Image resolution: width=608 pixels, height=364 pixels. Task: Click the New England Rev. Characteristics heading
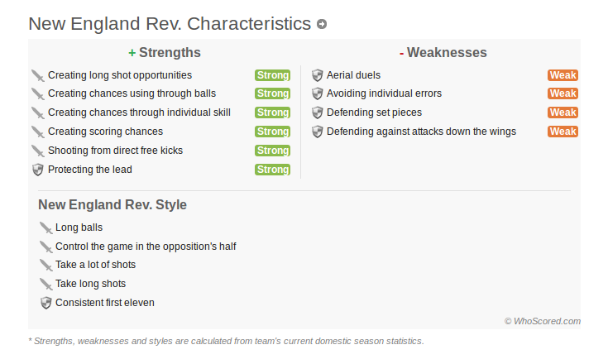[170, 24]
